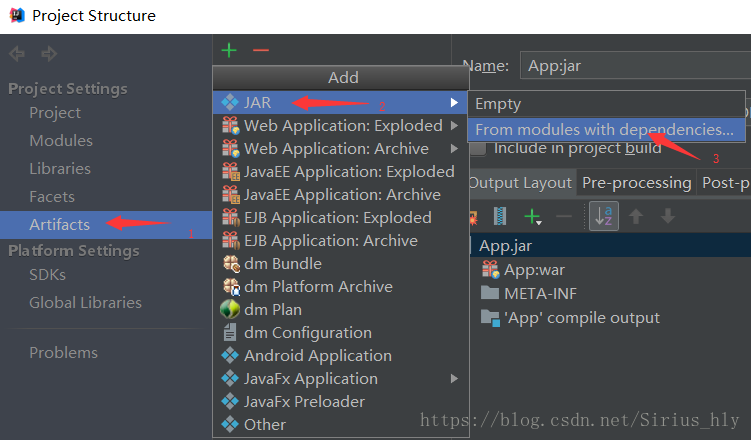This screenshot has height=440, width=751.
Task: Click the META-INF folder icon
Action: [490, 293]
